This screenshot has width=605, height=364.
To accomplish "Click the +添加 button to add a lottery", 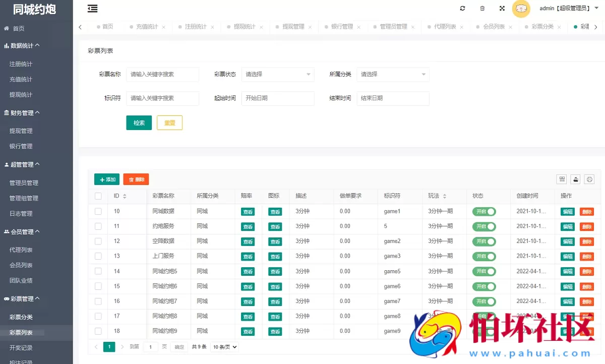I will (106, 179).
